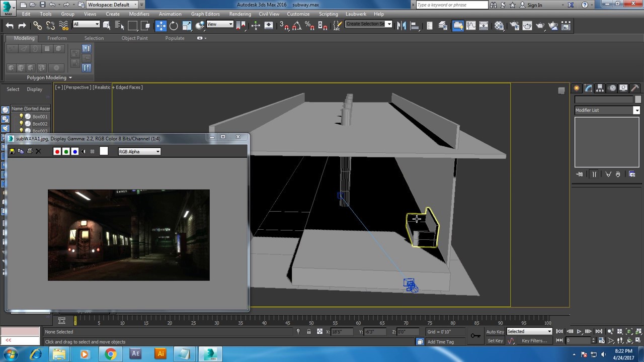Save image icon in subWAYA1.jpg window
The height and width of the screenshot is (362, 644).
pyautogui.click(x=12, y=151)
